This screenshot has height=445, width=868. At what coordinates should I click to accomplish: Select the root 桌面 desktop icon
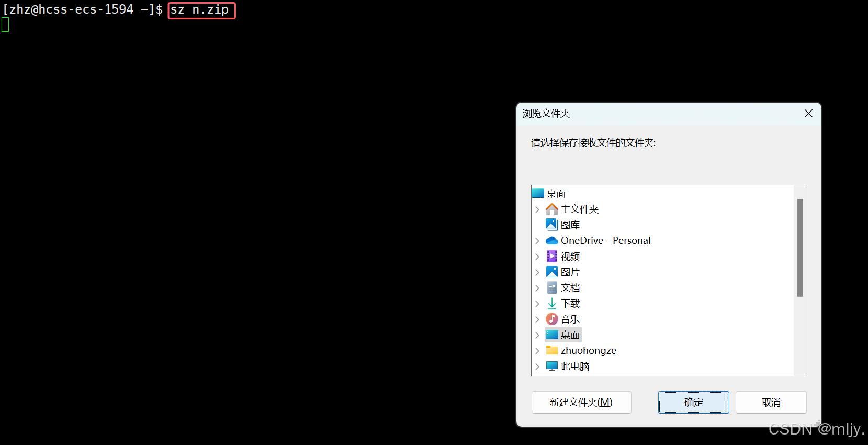point(538,193)
